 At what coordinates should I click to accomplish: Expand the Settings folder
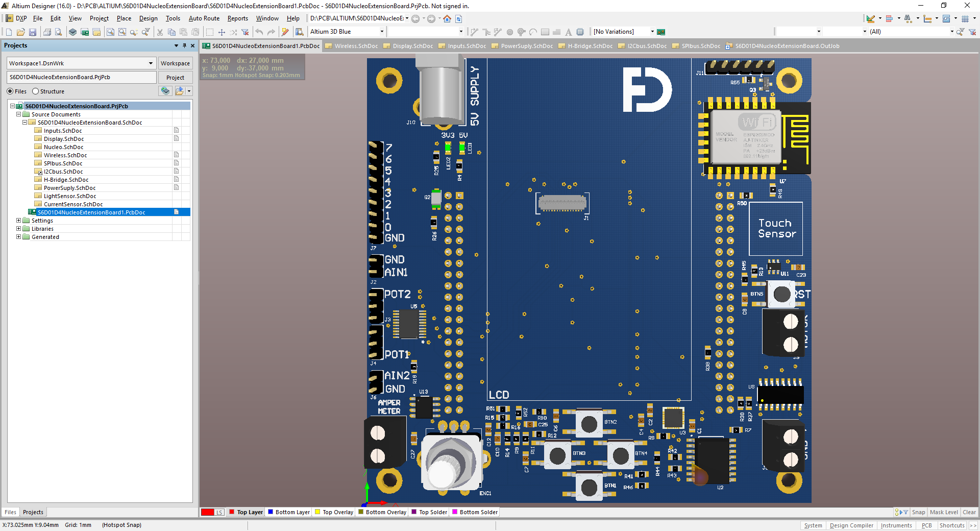click(19, 221)
